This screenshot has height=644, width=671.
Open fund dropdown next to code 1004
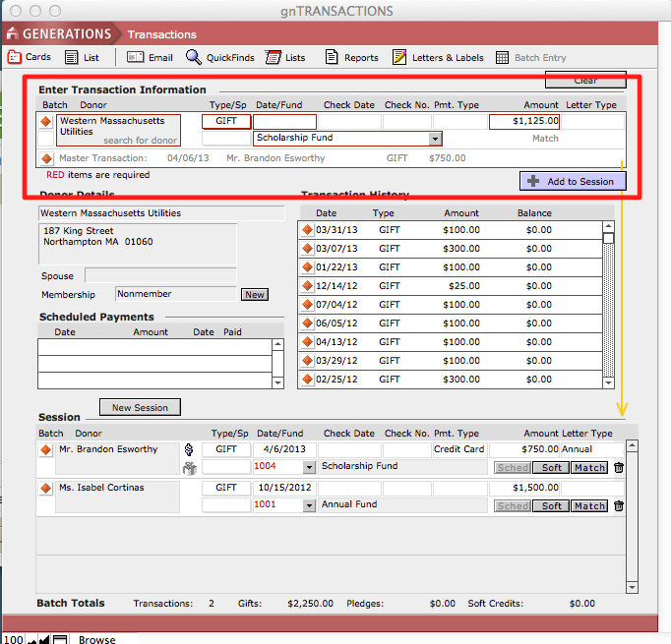[x=309, y=467]
